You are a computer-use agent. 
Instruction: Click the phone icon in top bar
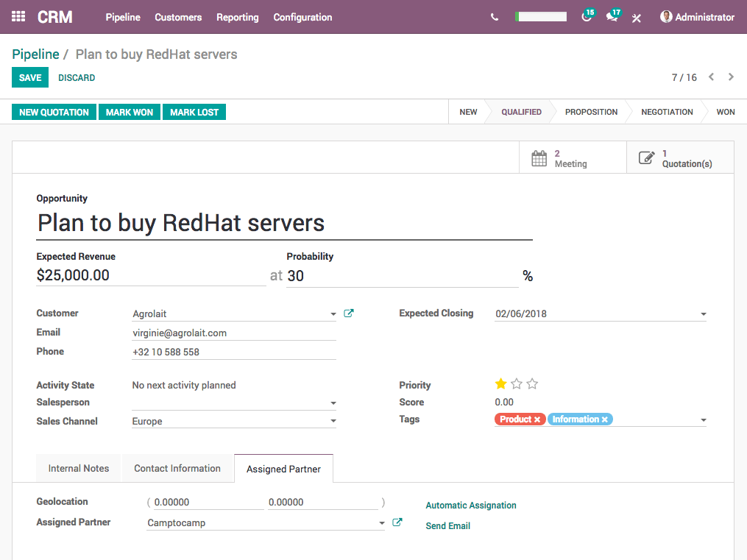point(494,17)
